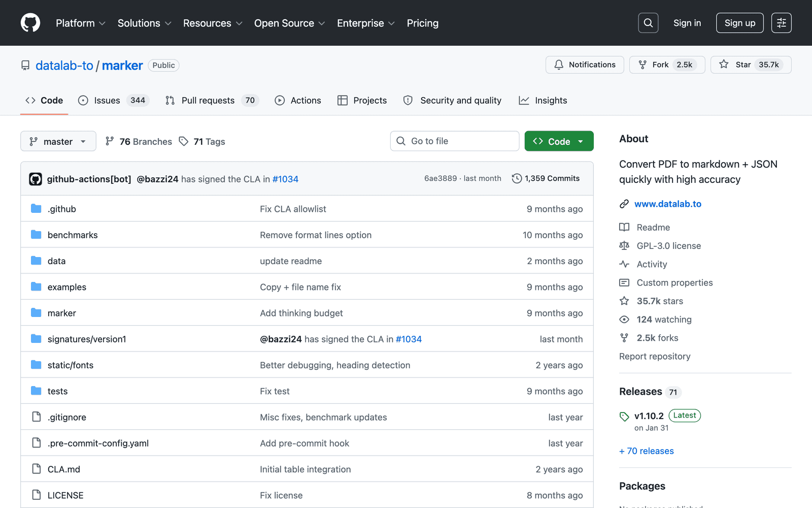Click the Public visibility badge
The image size is (812, 508).
click(x=163, y=65)
